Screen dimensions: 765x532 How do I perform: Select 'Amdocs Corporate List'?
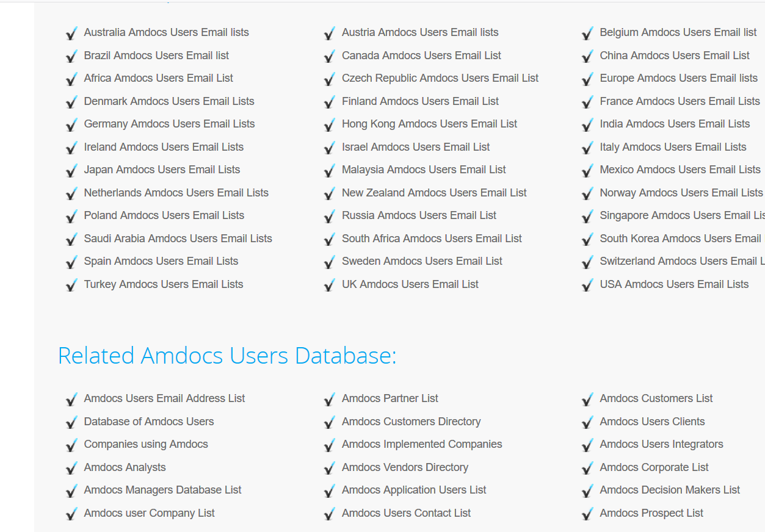point(654,467)
